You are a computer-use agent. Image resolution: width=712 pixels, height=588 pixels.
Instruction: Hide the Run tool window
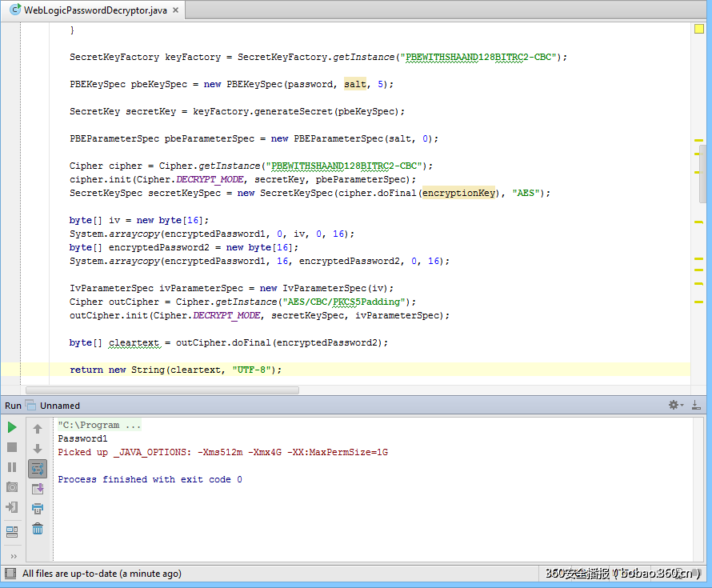(696, 405)
